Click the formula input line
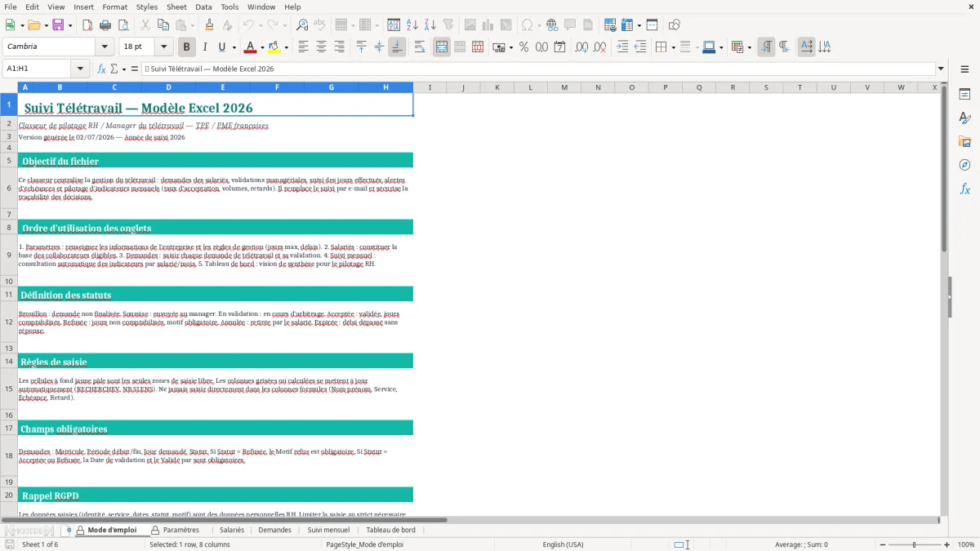The height and width of the screenshot is (551, 980). click(x=537, y=69)
